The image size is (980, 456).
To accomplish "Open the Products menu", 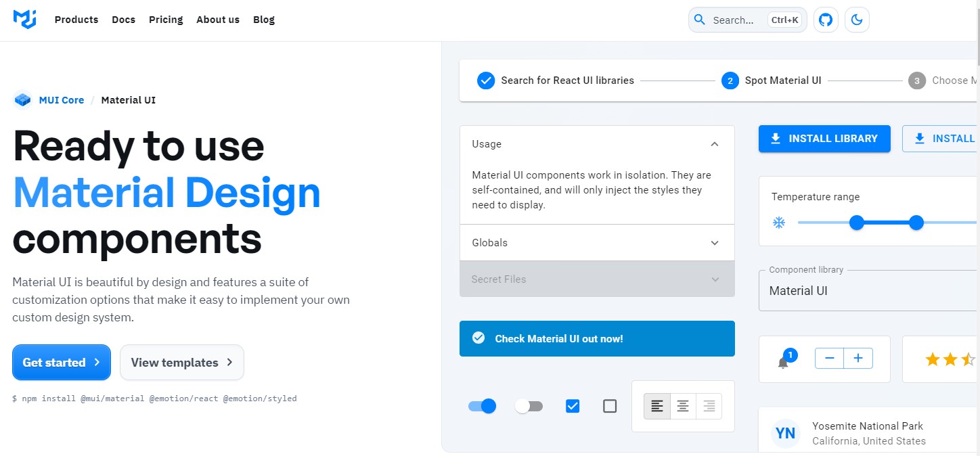I will (x=76, y=20).
